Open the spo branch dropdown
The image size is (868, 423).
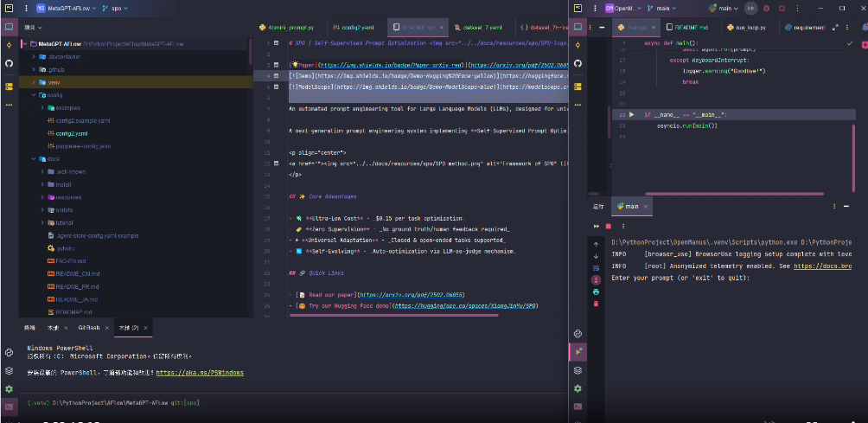tap(116, 8)
